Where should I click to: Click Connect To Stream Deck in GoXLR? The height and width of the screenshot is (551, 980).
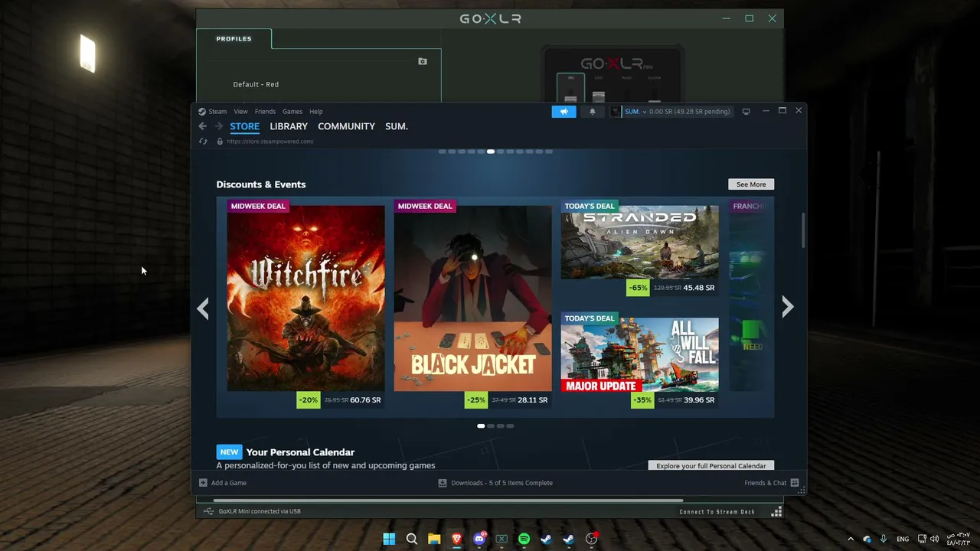(717, 512)
